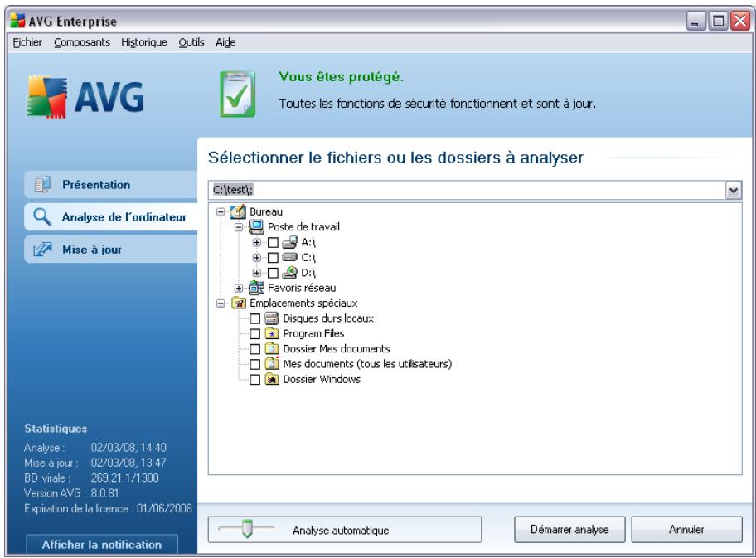
Task: Enable Mes documents (tous les utilisateurs) checkbox
Action: tap(255, 364)
